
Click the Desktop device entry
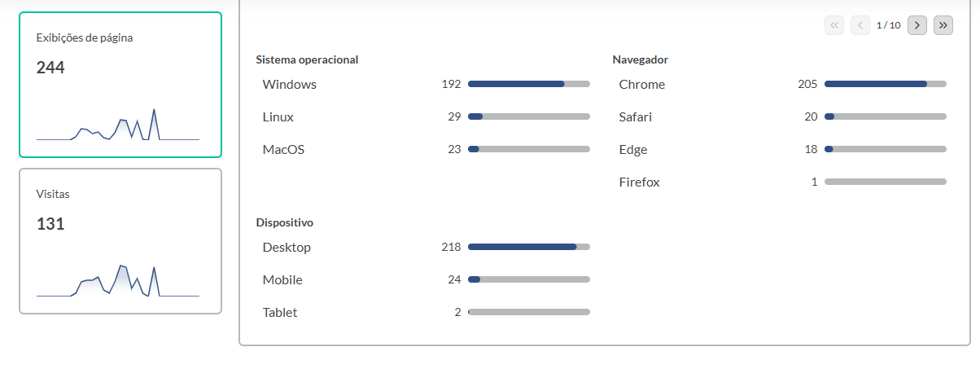tap(287, 248)
